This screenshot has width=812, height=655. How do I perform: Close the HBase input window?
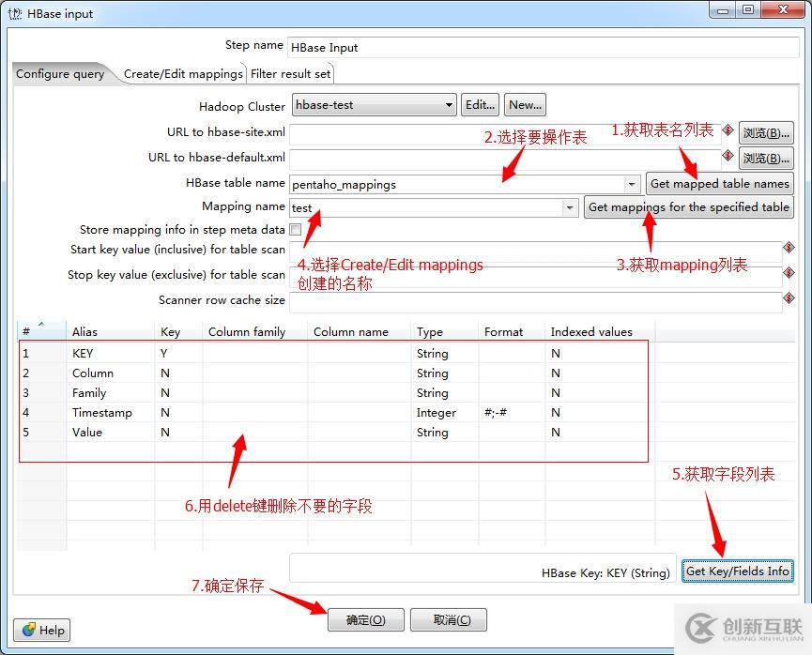click(x=783, y=9)
